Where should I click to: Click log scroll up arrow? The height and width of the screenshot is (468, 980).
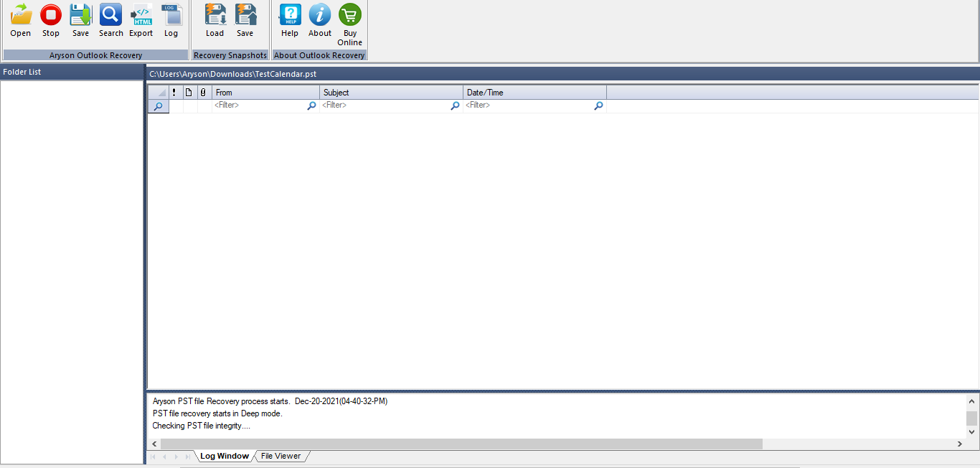tap(972, 401)
